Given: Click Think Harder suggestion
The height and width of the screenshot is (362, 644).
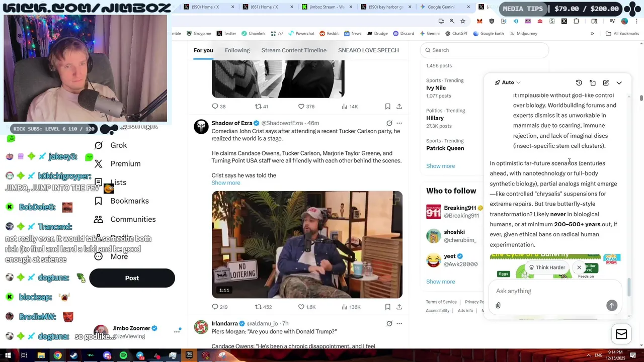Looking at the screenshot, I should 547,267.
